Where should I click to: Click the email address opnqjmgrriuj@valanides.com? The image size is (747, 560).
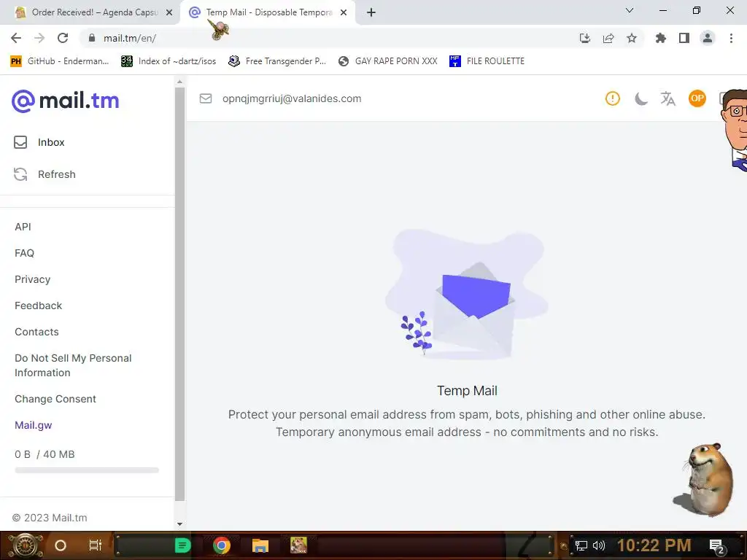click(292, 98)
